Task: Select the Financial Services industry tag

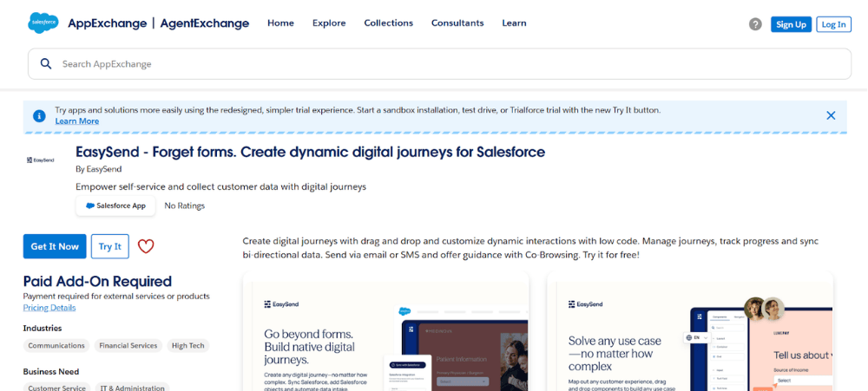Action: click(128, 346)
